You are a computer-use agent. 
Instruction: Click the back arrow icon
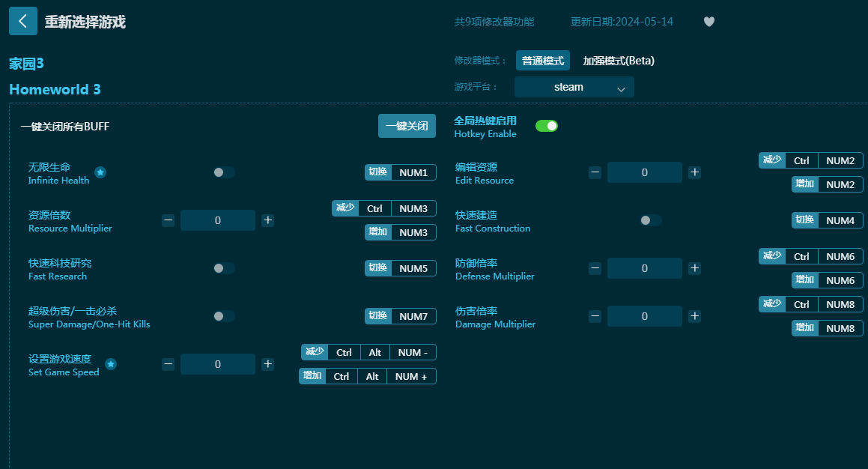click(x=23, y=21)
